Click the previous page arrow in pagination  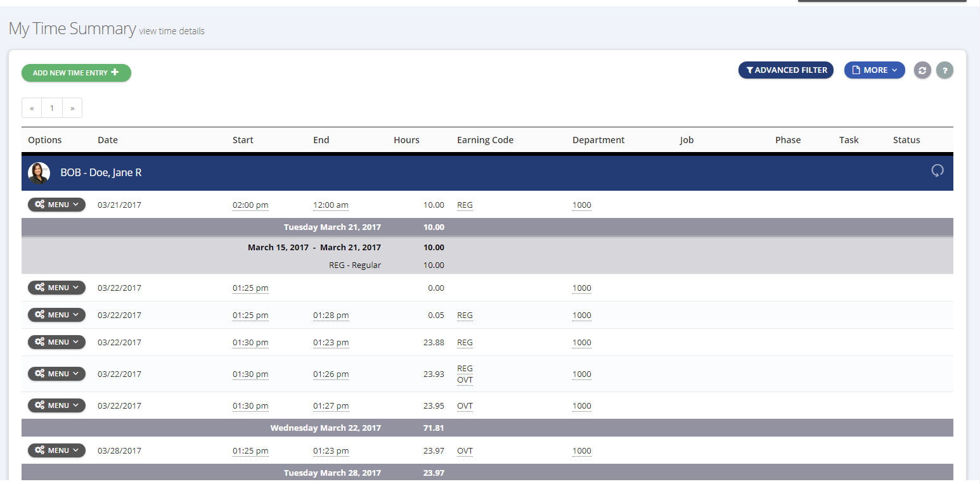click(32, 108)
